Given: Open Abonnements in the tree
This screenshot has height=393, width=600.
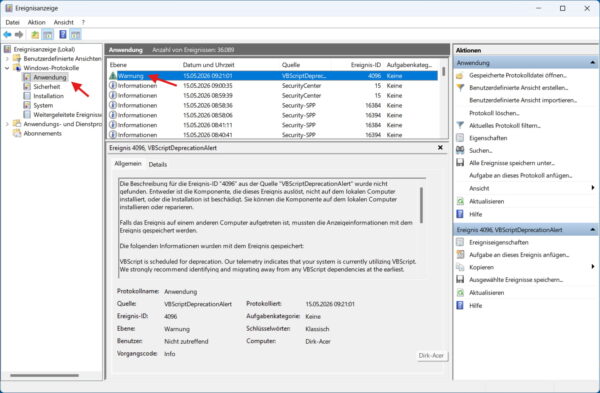Looking at the screenshot, I should pos(42,134).
